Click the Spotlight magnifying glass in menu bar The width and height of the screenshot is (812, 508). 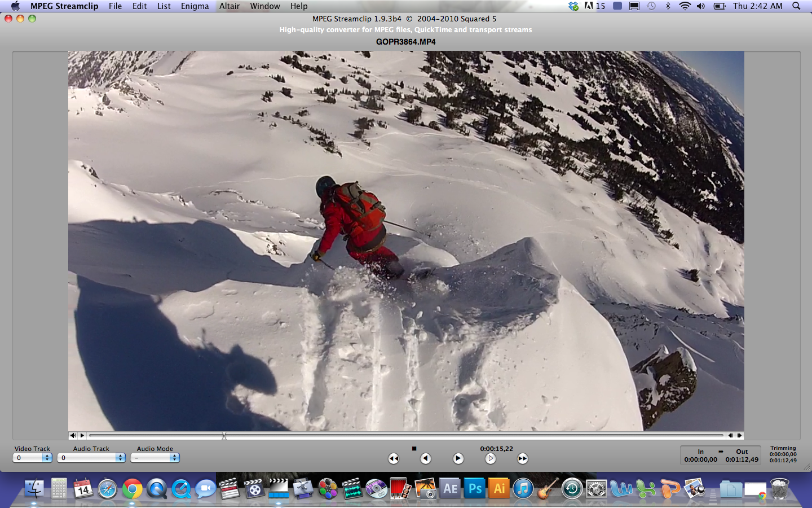coord(796,6)
